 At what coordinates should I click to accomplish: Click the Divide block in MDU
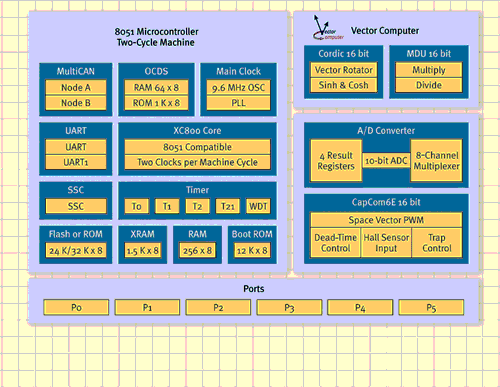[x=429, y=85]
